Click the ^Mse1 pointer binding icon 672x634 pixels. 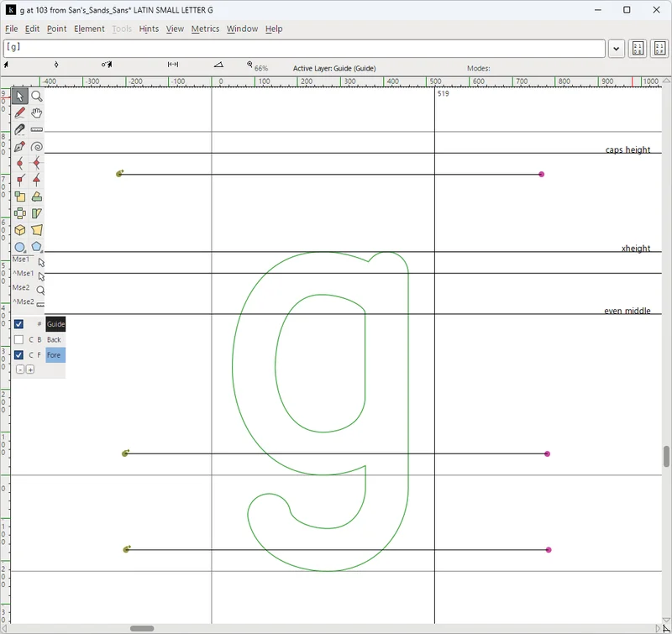[41, 276]
